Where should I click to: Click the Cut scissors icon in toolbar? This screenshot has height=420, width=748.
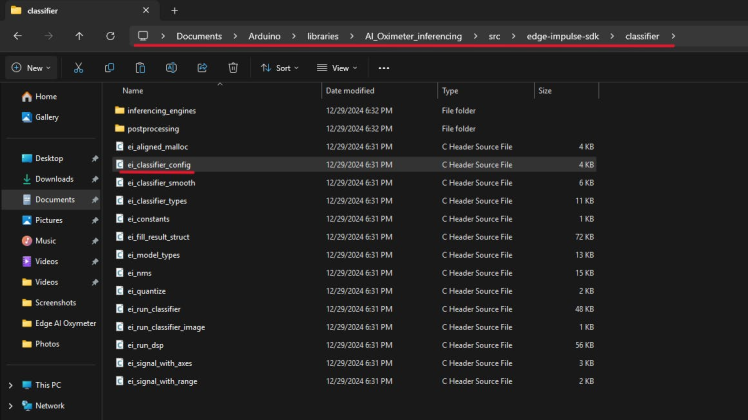tap(77, 68)
